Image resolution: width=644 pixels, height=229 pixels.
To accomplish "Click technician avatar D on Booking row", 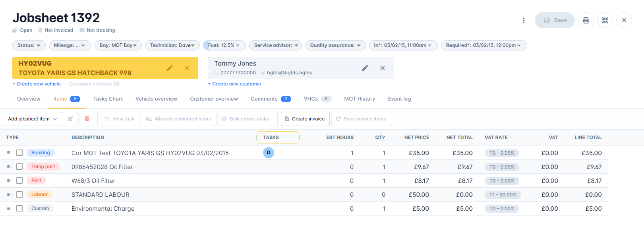I will 268,153.
